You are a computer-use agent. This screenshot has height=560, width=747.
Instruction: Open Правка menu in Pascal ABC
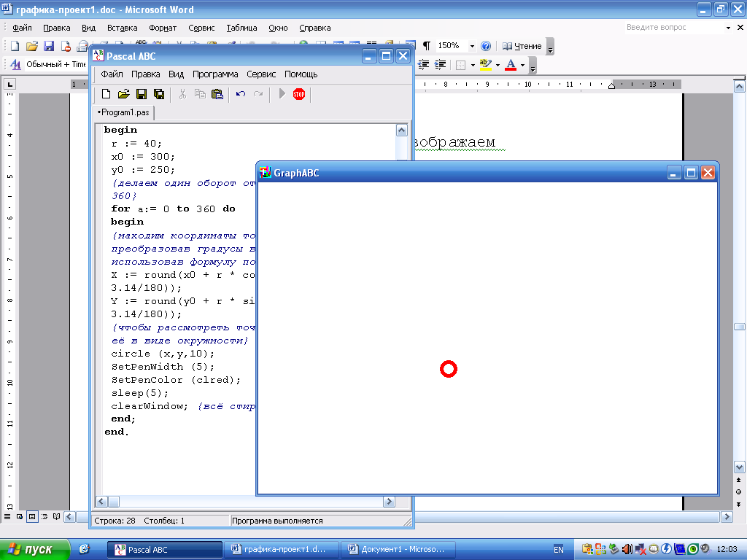(x=145, y=74)
